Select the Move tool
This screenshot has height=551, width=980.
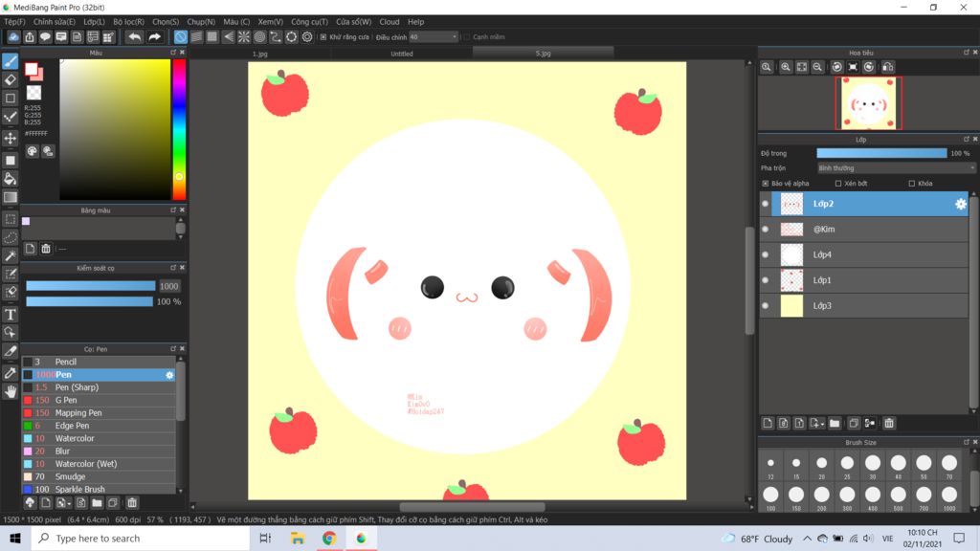pos(10,138)
